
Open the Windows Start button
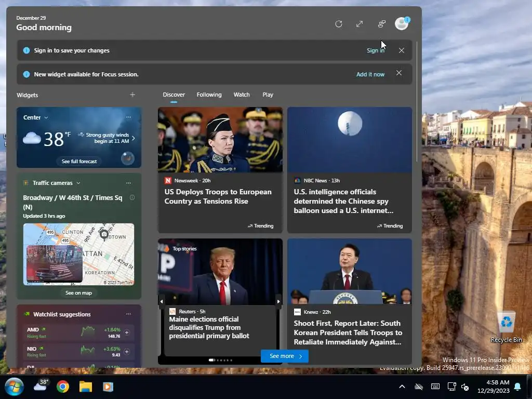[14, 387]
